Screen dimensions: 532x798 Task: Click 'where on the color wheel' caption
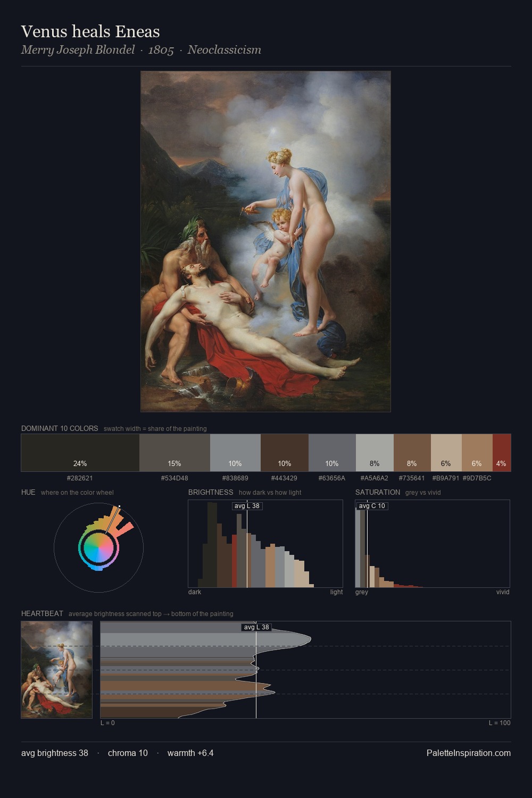pos(77,493)
